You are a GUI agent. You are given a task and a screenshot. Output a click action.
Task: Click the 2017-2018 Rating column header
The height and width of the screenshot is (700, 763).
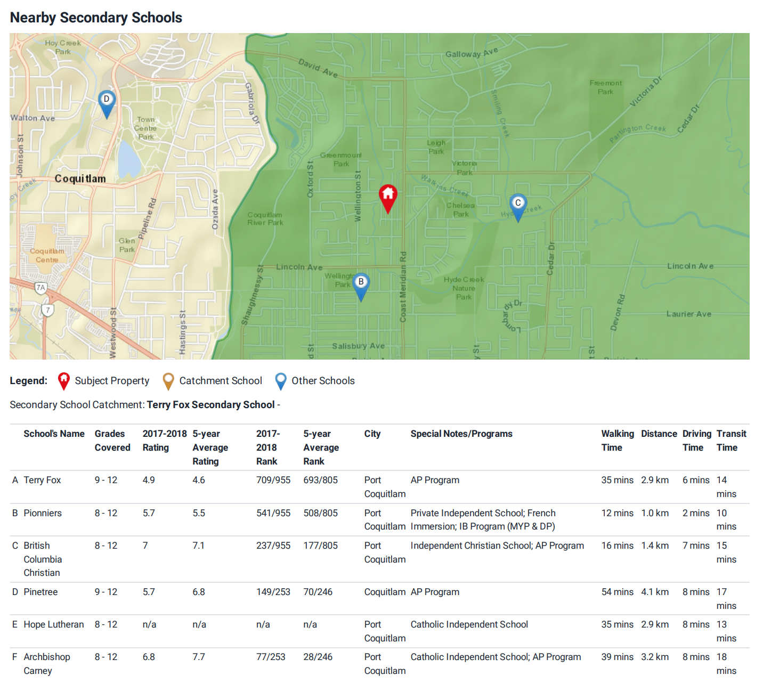pyautogui.click(x=165, y=441)
